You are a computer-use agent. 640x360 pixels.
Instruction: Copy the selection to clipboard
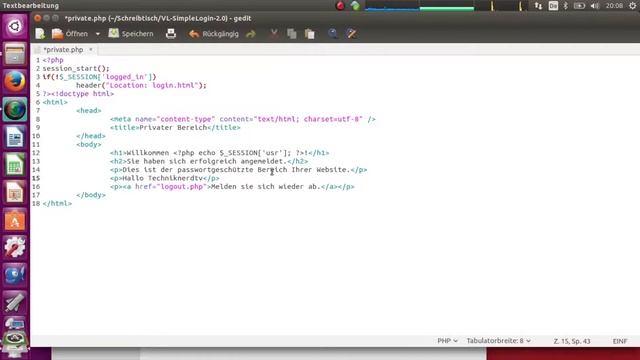coord(292,34)
